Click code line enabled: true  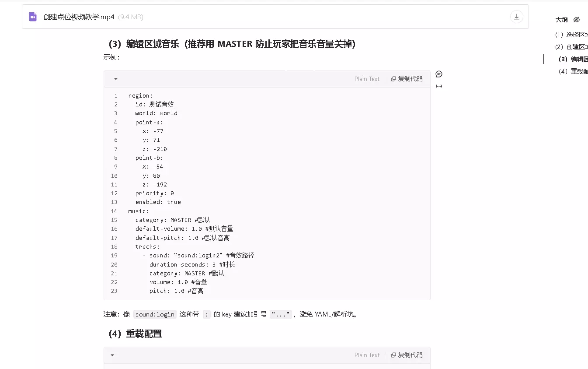(158, 202)
